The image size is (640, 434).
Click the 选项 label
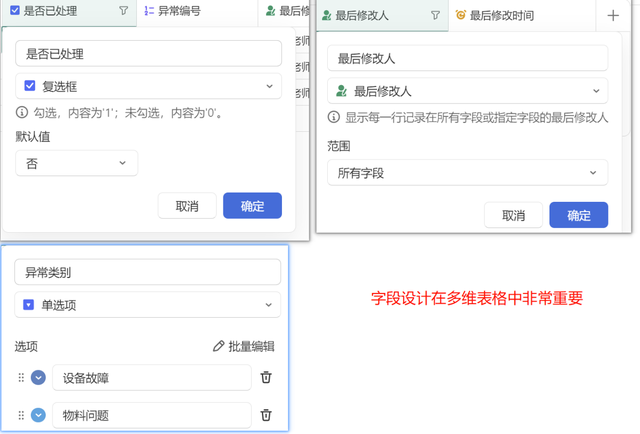point(26,346)
